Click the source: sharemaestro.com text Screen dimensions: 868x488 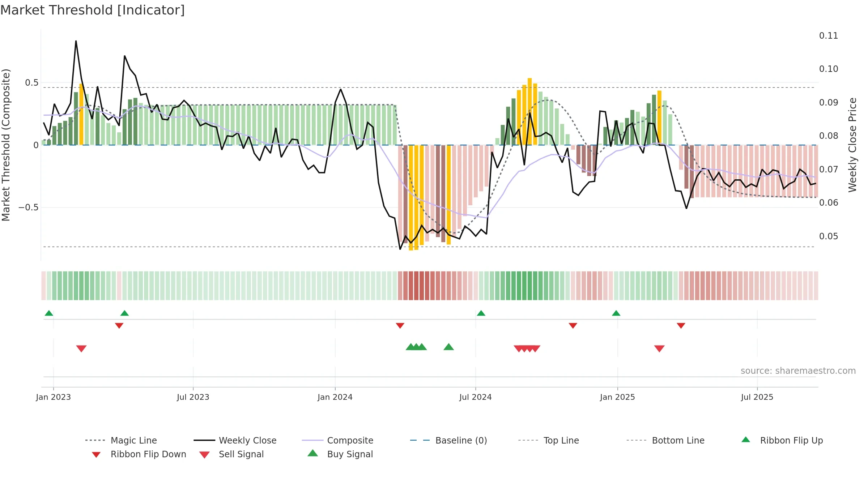(798, 371)
